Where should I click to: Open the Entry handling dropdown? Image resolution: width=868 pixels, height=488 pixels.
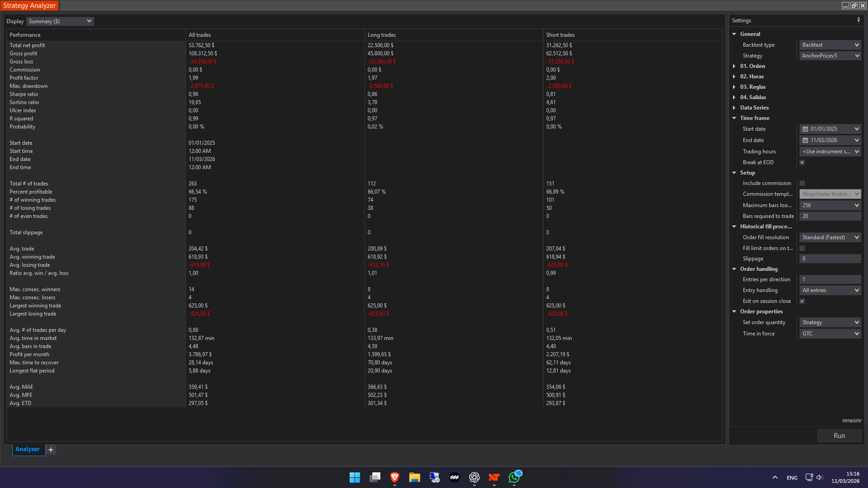(830, 290)
